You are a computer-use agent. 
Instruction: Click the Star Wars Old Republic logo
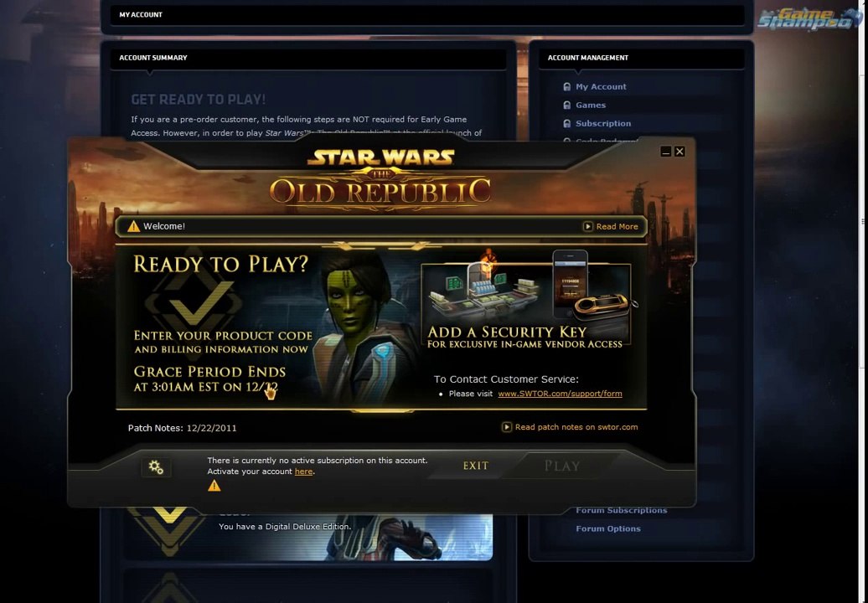380,180
